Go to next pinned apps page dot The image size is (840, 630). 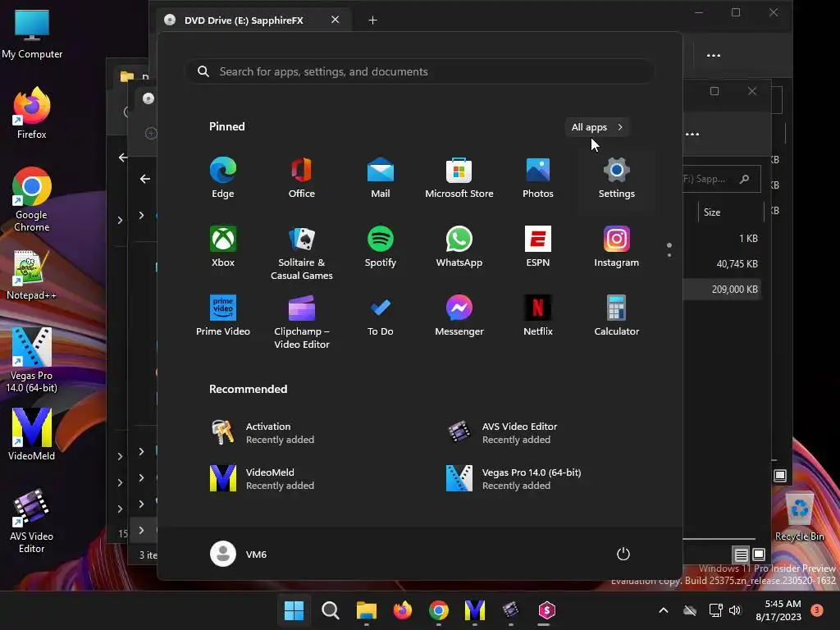click(x=669, y=255)
